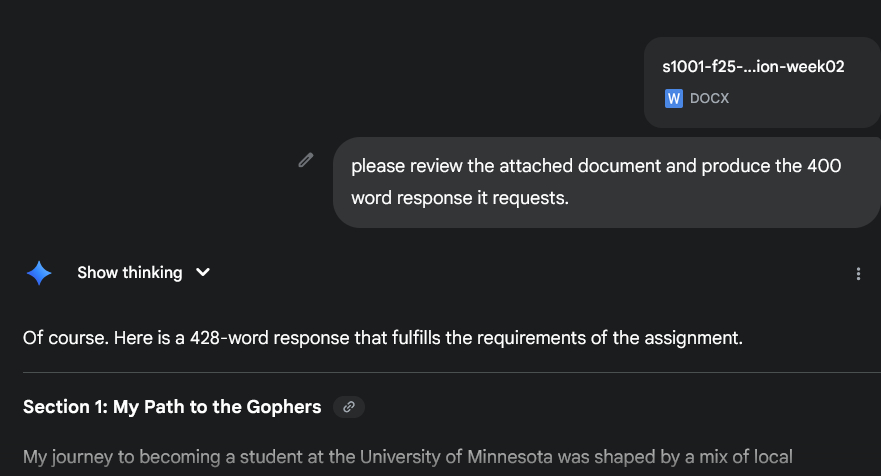Viewport: 881px width, 476px height.
Task: Click the "Of course." opening of the response
Action: [x=60, y=337]
